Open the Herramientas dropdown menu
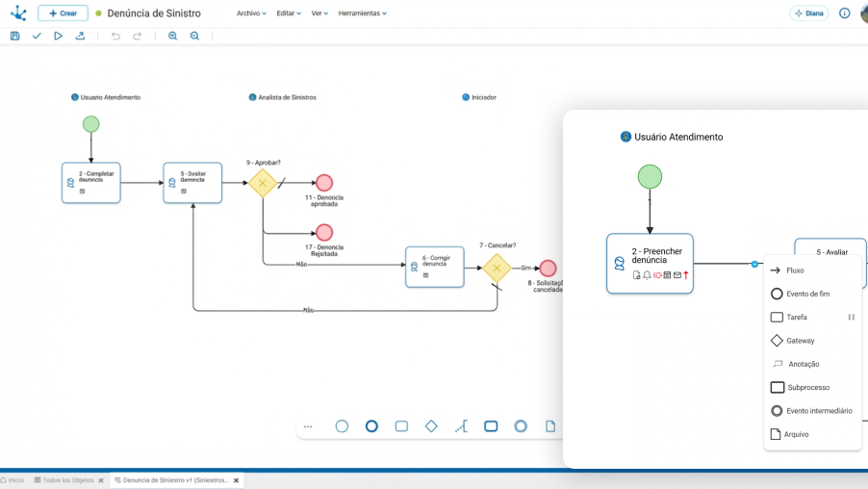The height and width of the screenshot is (489, 868). (x=362, y=13)
